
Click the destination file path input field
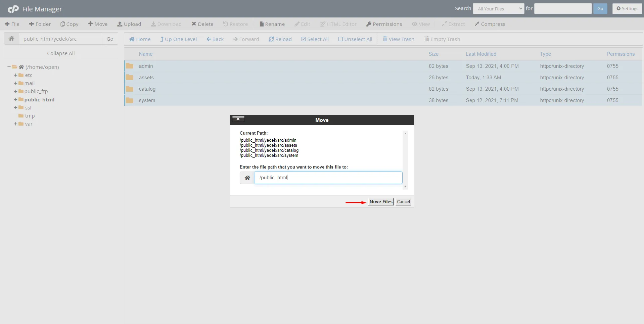pos(328,178)
